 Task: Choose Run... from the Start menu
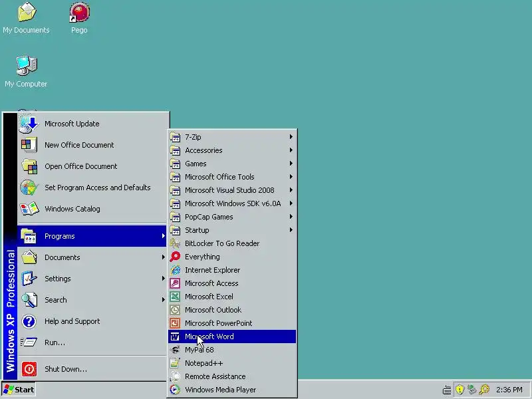tap(92, 342)
